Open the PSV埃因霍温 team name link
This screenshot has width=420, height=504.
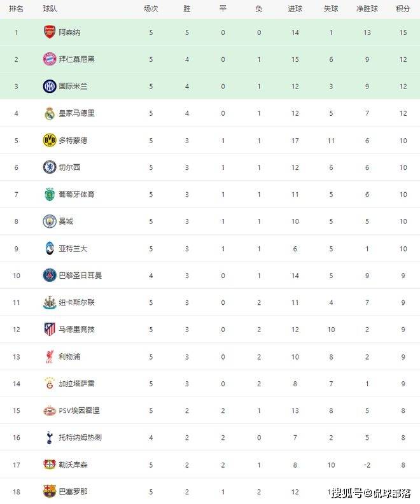[79, 410]
